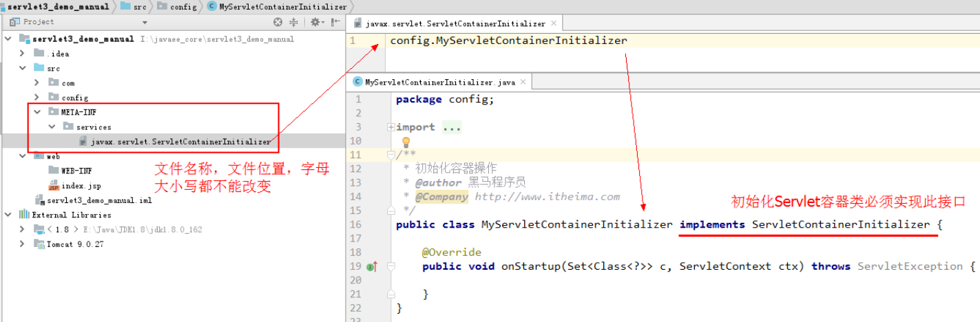Click the servlet3_demo_manual.iml file icon
This screenshot has width=980, height=322.
pyautogui.click(x=40, y=200)
